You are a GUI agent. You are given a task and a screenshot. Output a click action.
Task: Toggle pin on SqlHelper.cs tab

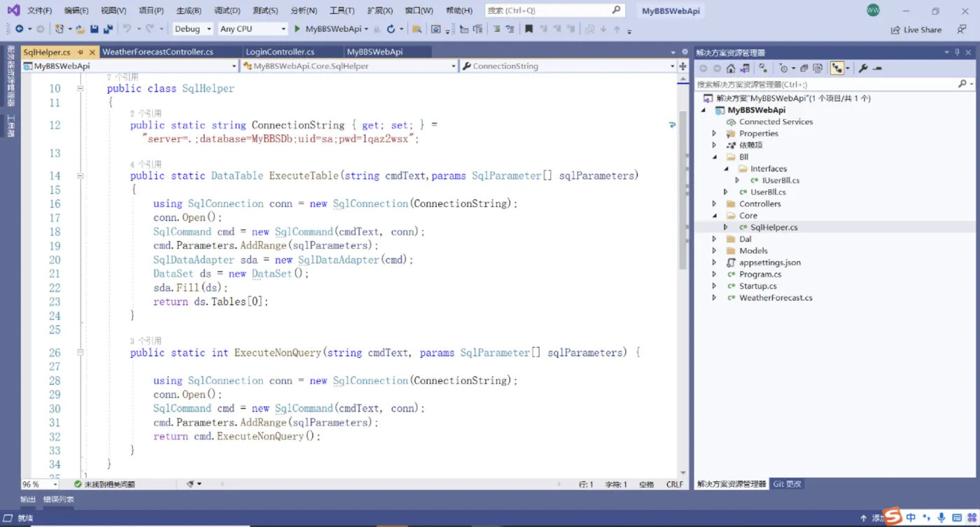click(80, 52)
